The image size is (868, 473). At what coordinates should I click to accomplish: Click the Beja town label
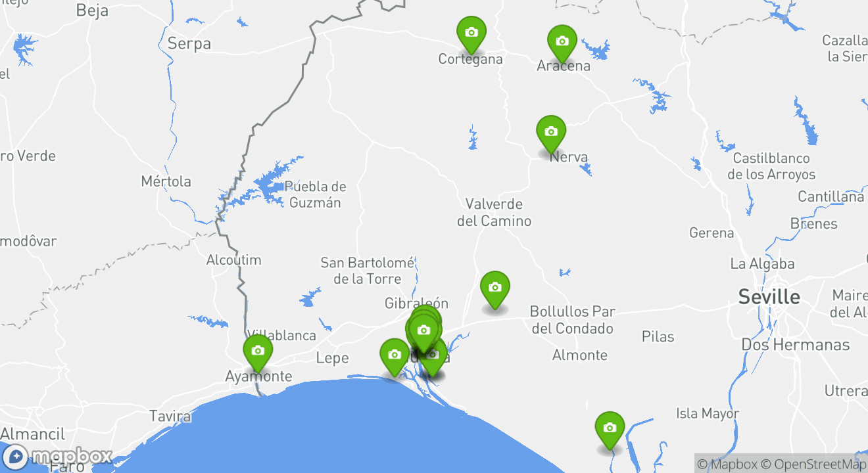click(x=92, y=10)
